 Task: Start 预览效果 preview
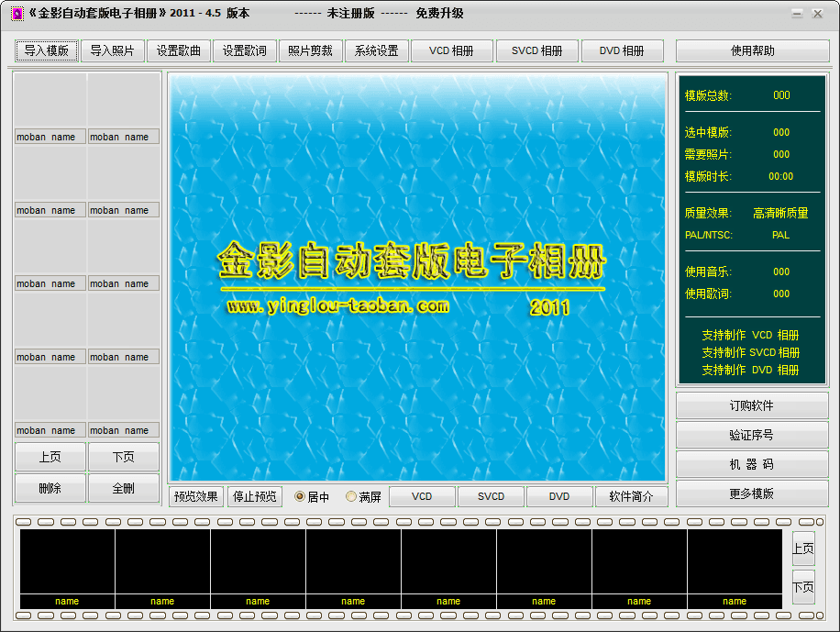coord(195,496)
